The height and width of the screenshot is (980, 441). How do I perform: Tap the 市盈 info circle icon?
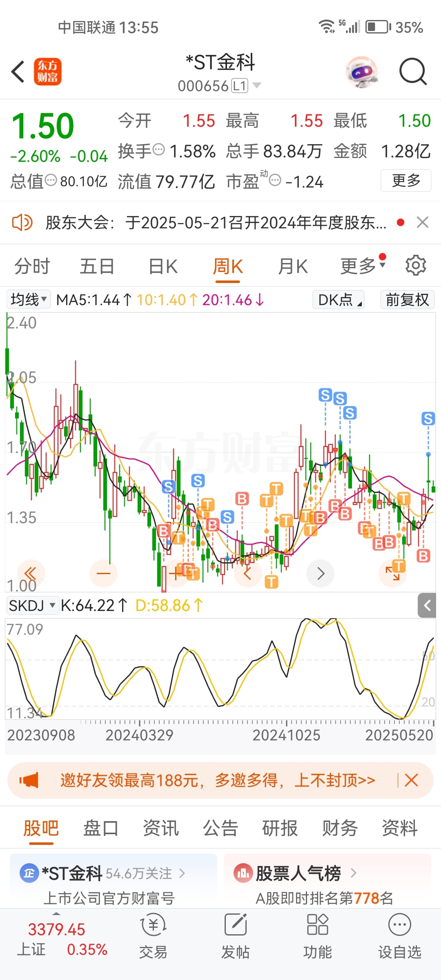click(275, 180)
